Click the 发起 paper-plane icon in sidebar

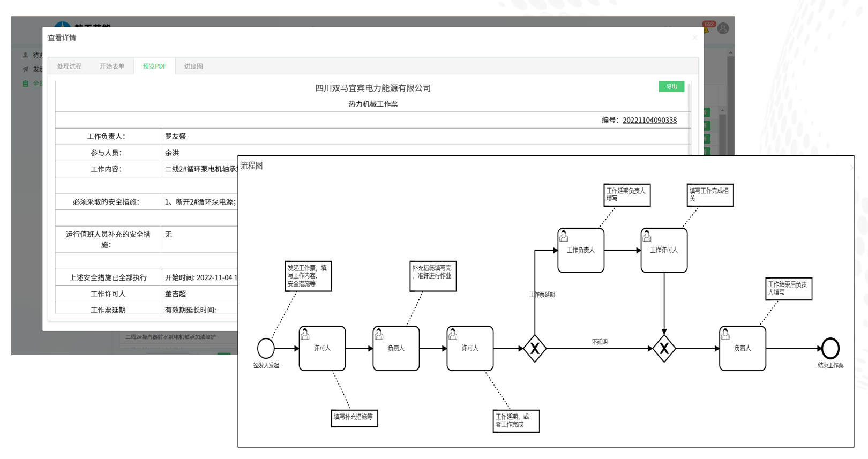[25, 69]
